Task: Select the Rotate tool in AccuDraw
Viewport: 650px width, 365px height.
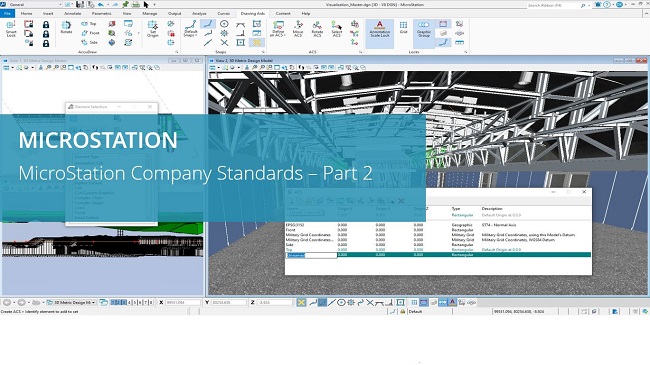Action: pos(66,27)
